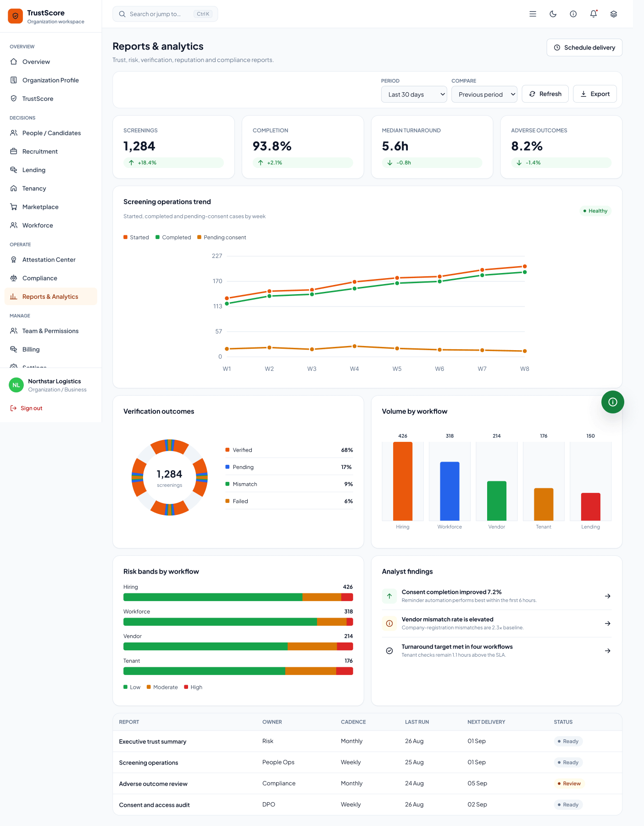
Task: Click the layers stack icon in top bar
Action: (614, 14)
